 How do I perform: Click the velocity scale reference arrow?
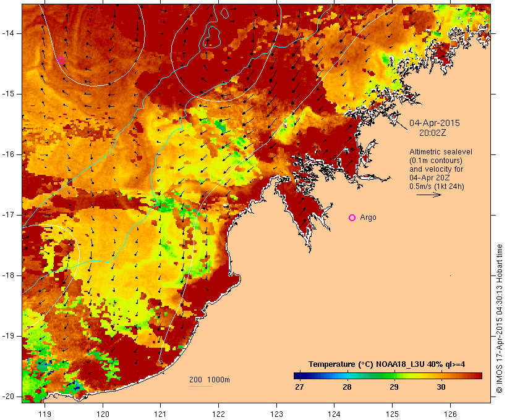pyautogui.click(x=429, y=195)
